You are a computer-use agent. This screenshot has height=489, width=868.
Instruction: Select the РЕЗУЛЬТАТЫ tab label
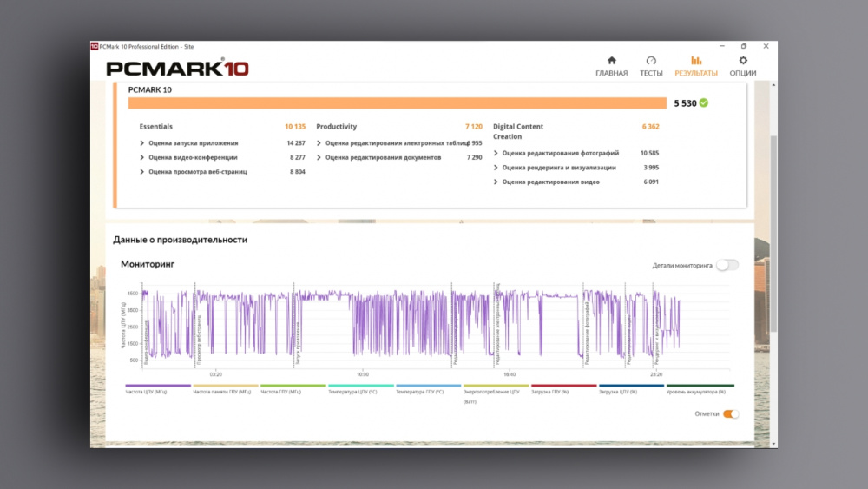pos(696,73)
